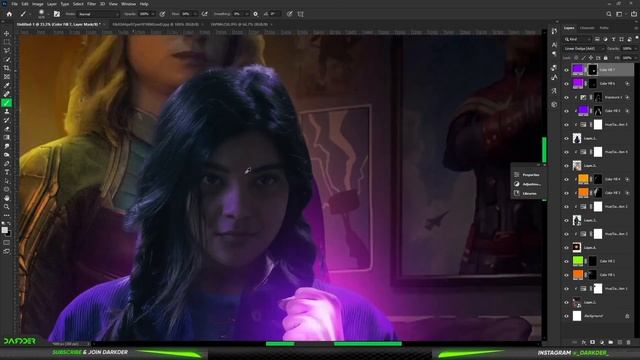Click green Color Fill 2 color thumbnail
The image size is (640, 360).
pyautogui.click(x=578, y=261)
